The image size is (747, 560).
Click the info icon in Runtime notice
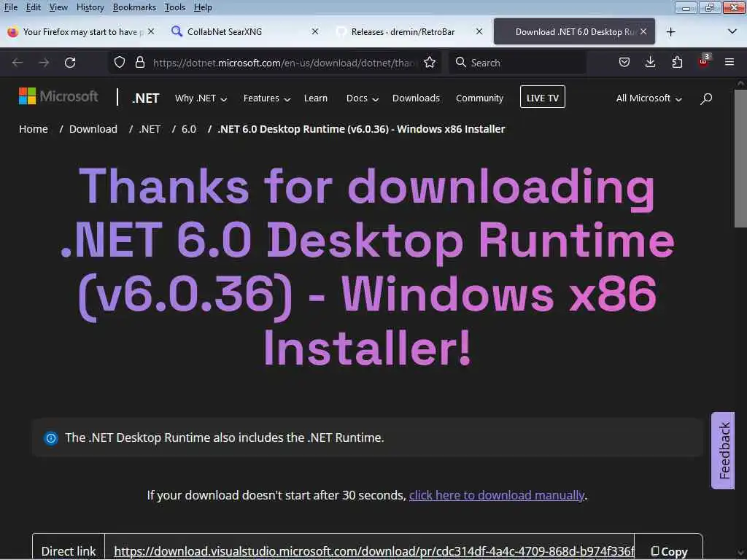(x=51, y=437)
